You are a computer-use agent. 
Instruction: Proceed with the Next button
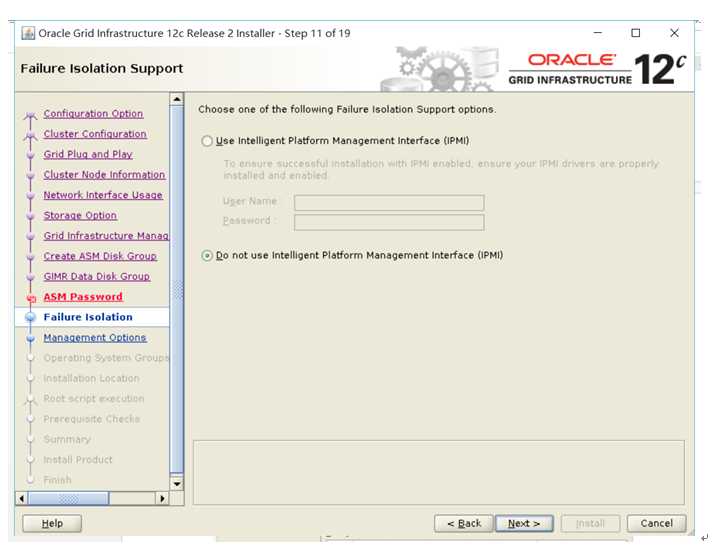click(524, 523)
